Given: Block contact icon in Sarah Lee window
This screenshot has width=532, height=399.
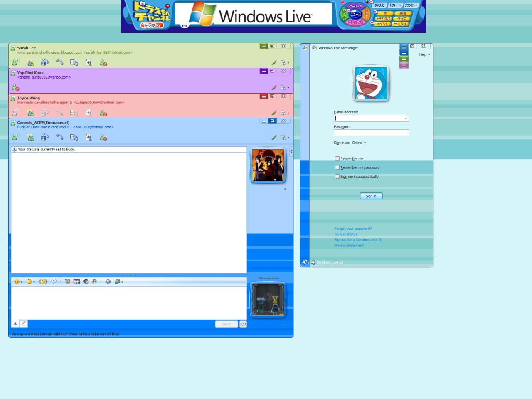Looking at the screenshot, I should pos(103,63).
